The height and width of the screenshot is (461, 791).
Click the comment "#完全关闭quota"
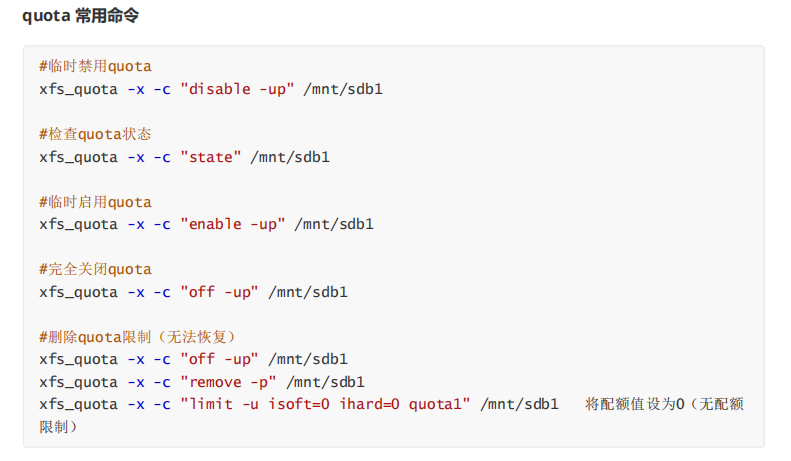click(x=95, y=269)
